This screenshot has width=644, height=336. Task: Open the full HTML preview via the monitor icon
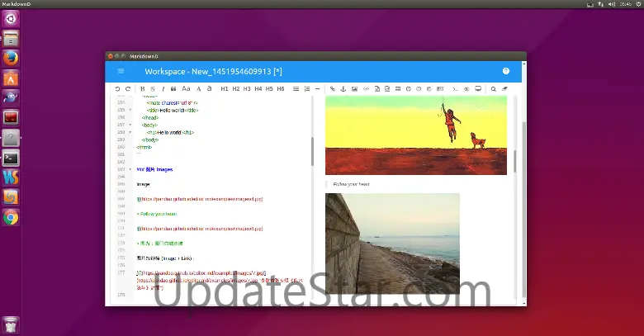click(478, 88)
